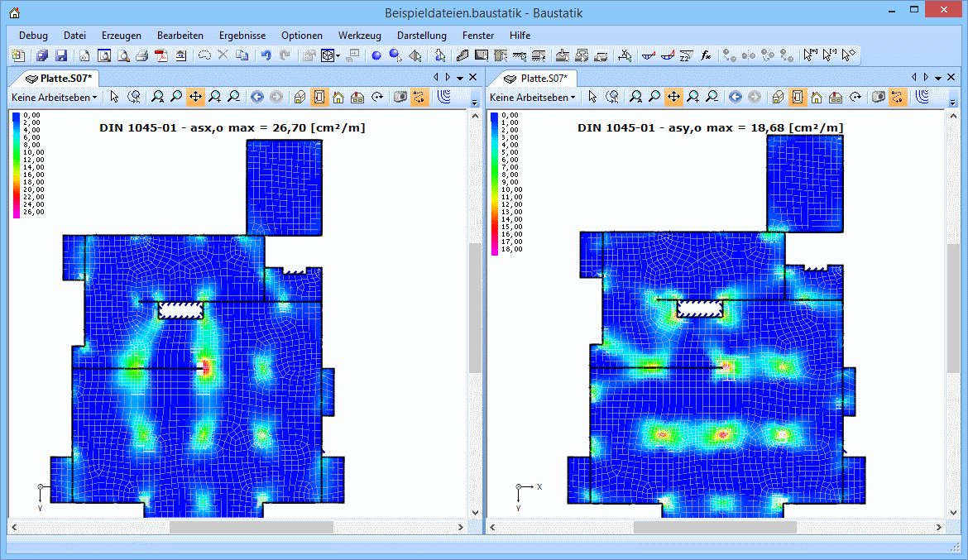Open the Ergebnisse menu
Screen dimensions: 968x560
242,36
